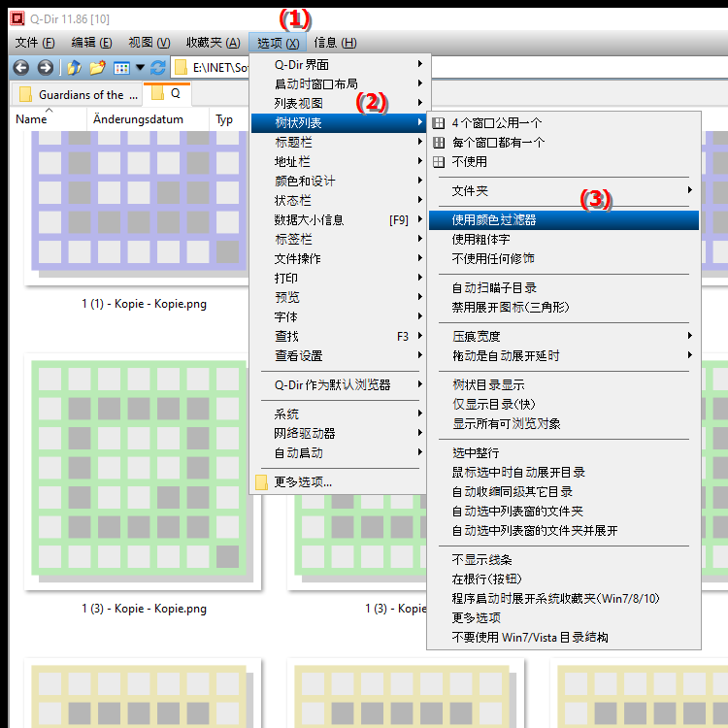
Task: Open the 文件操作 submenu
Action: pyautogui.click(x=339, y=258)
